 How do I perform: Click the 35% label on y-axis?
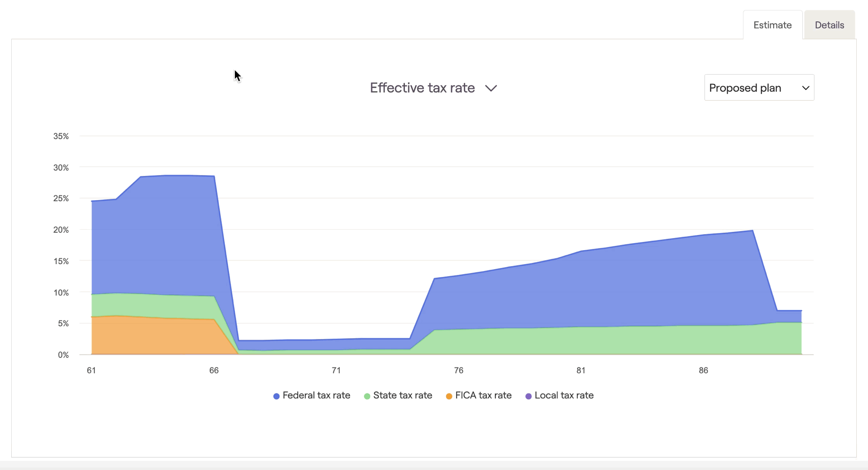click(x=61, y=136)
